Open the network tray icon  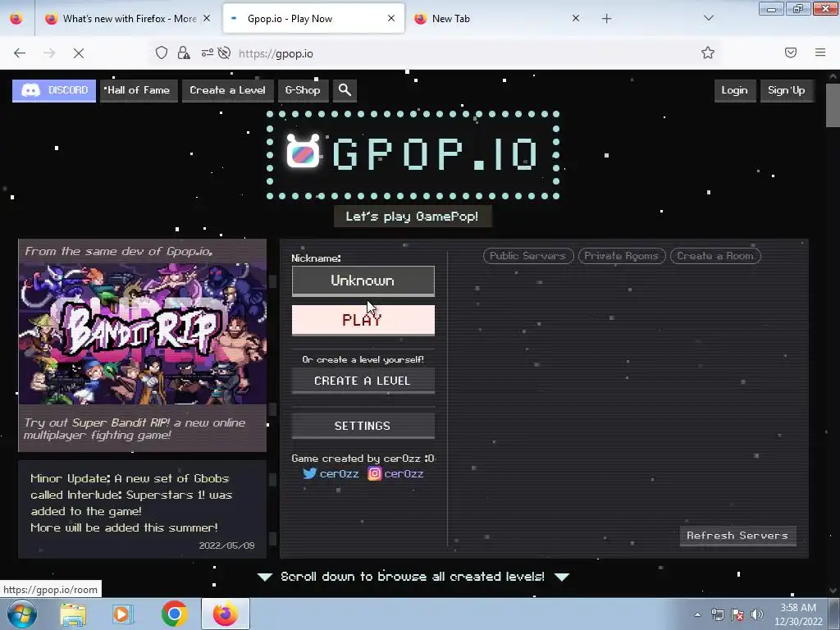(717, 614)
